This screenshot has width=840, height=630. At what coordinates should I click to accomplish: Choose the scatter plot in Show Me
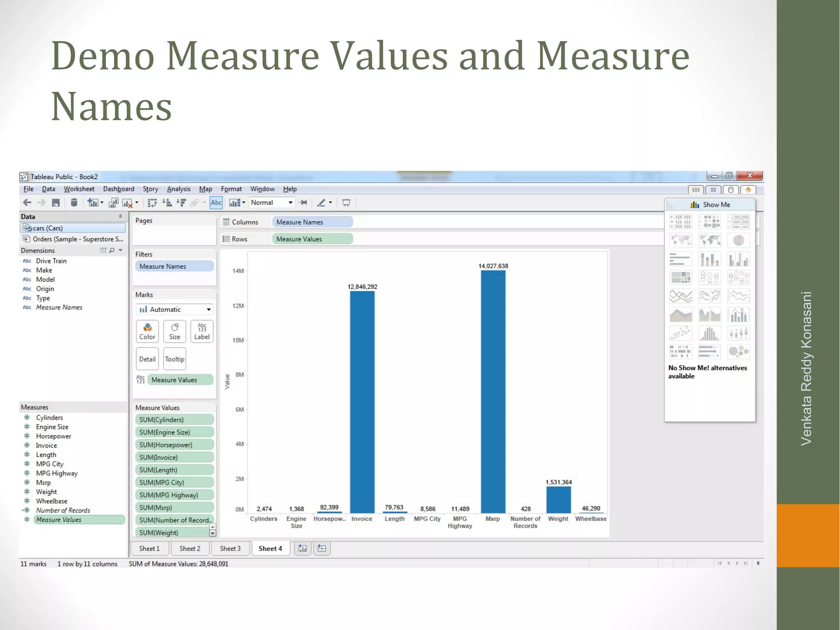pos(680,333)
